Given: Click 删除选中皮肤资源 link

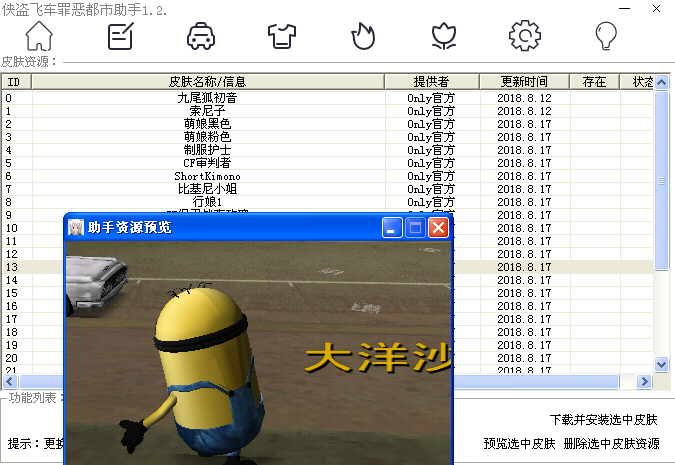Looking at the screenshot, I should 611,443.
